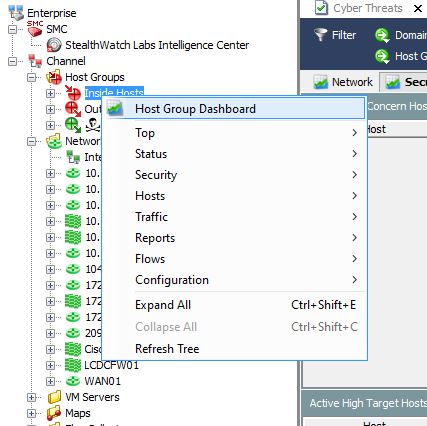
Task: Expand the Maps node
Action: click(31, 413)
